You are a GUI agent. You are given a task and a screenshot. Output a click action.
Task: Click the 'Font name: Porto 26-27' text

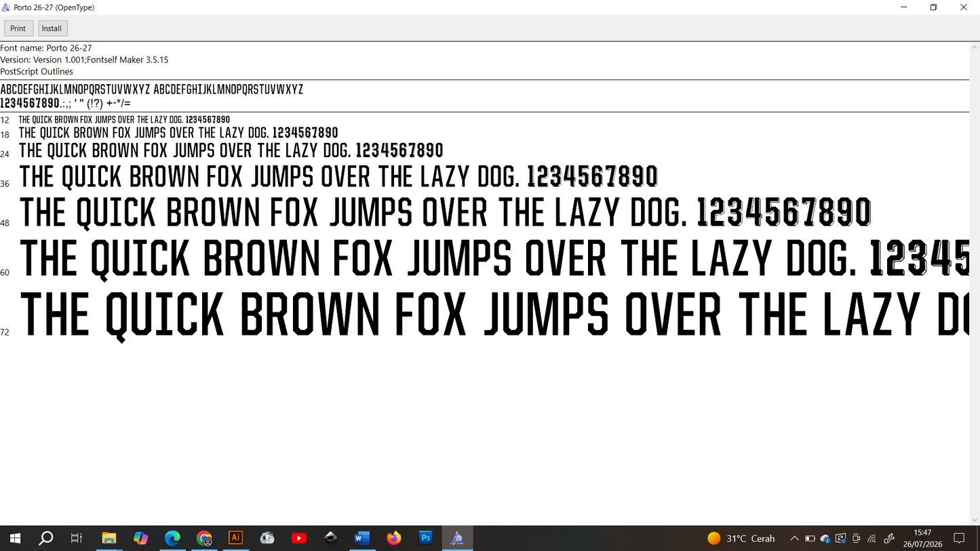(46, 48)
